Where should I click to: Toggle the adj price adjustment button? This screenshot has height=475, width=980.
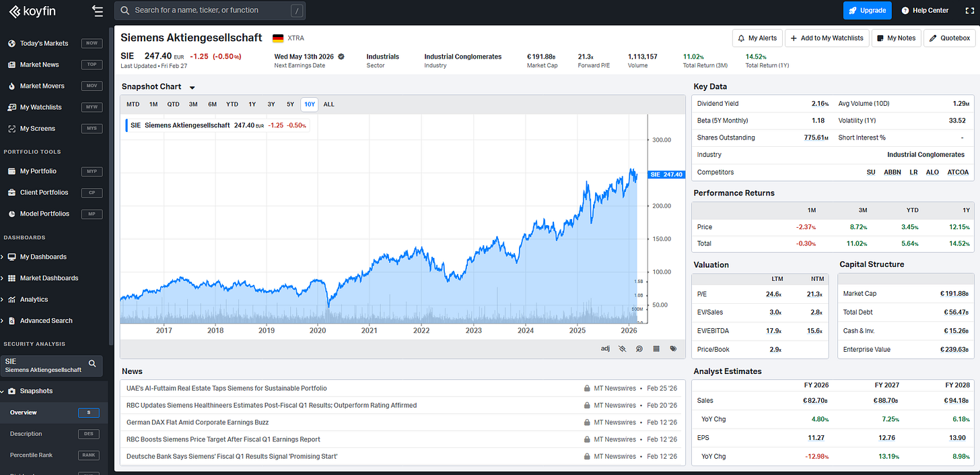[x=604, y=349]
